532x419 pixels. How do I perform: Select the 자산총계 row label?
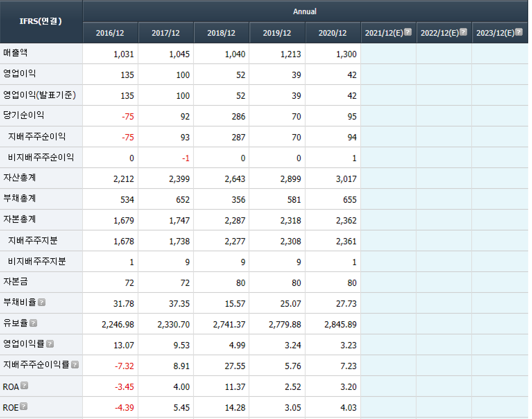(x=20, y=178)
